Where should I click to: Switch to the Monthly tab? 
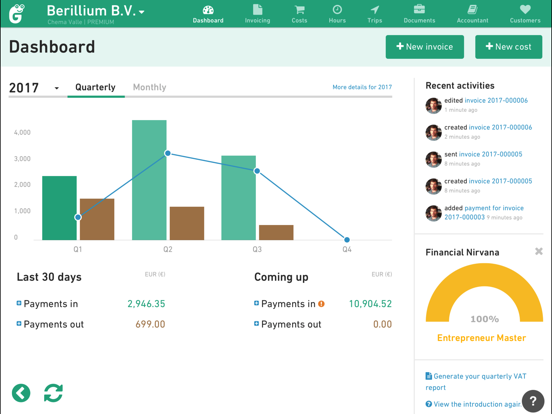click(x=149, y=87)
